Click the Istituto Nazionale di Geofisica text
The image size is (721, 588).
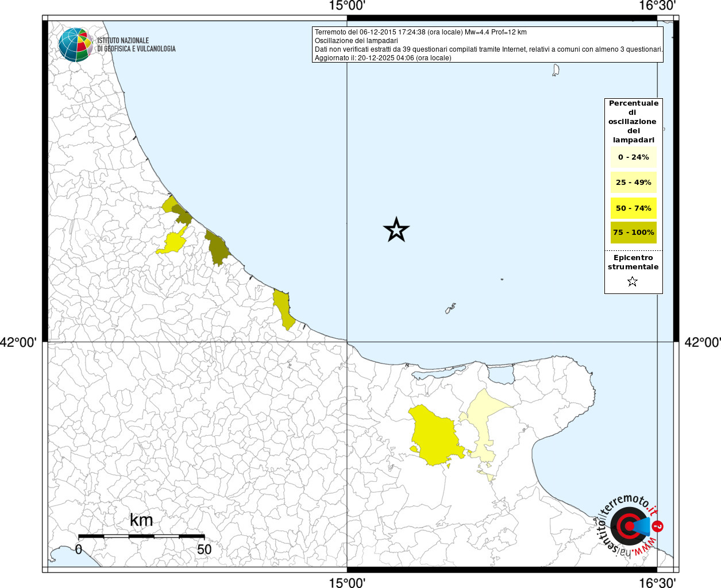click(136, 45)
